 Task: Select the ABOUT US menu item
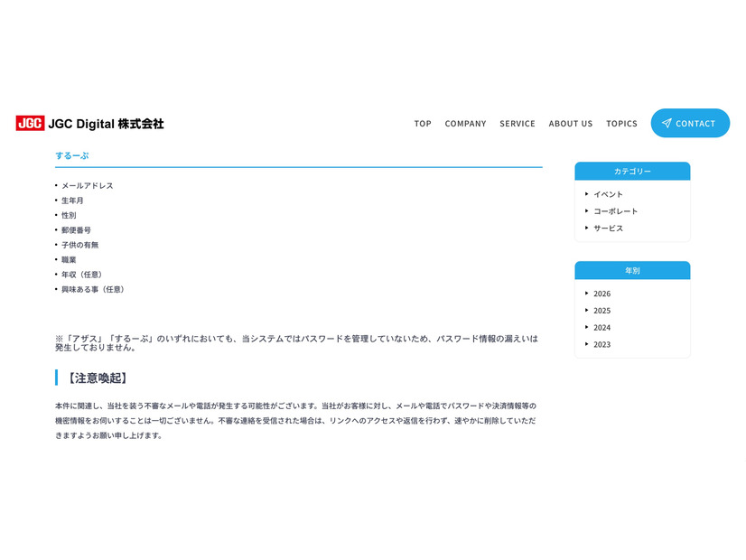point(571,124)
